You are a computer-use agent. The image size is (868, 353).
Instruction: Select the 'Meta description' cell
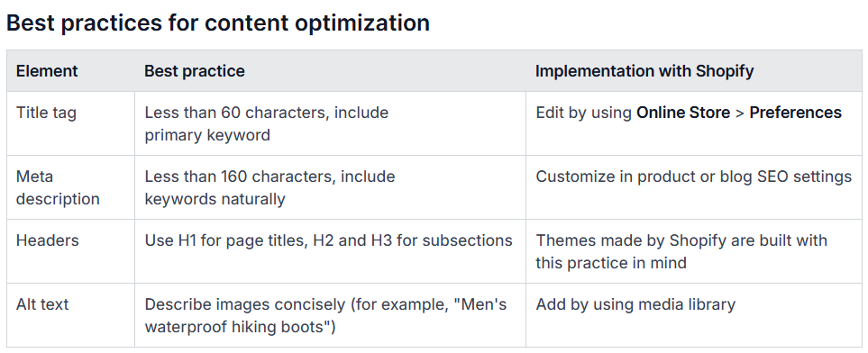point(71,187)
